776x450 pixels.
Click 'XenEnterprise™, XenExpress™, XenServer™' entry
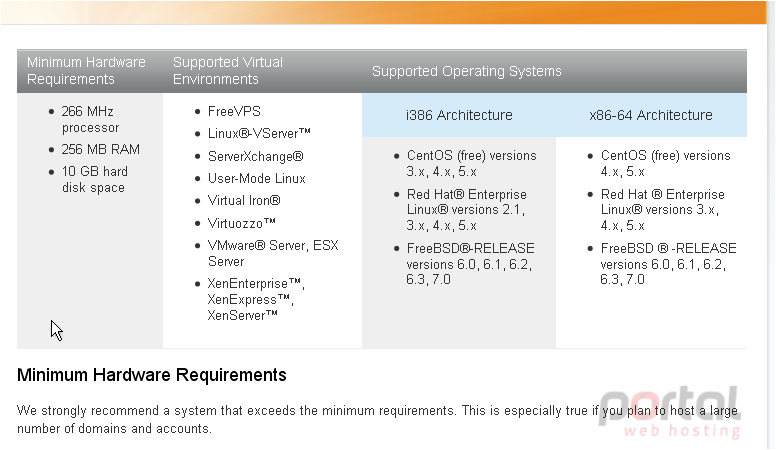(256, 299)
